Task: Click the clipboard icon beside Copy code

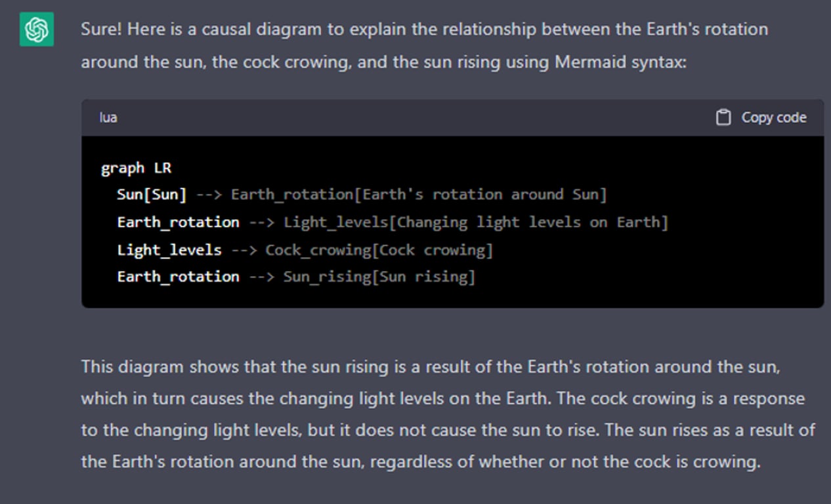Action: pyautogui.click(x=723, y=117)
